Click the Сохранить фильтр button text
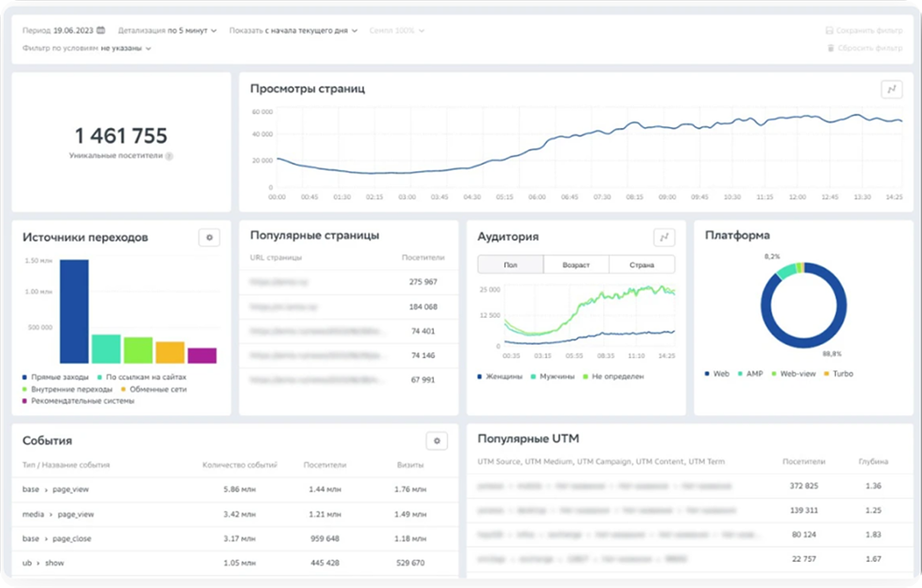This screenshot has height=588, width=922. click(870, 31)
